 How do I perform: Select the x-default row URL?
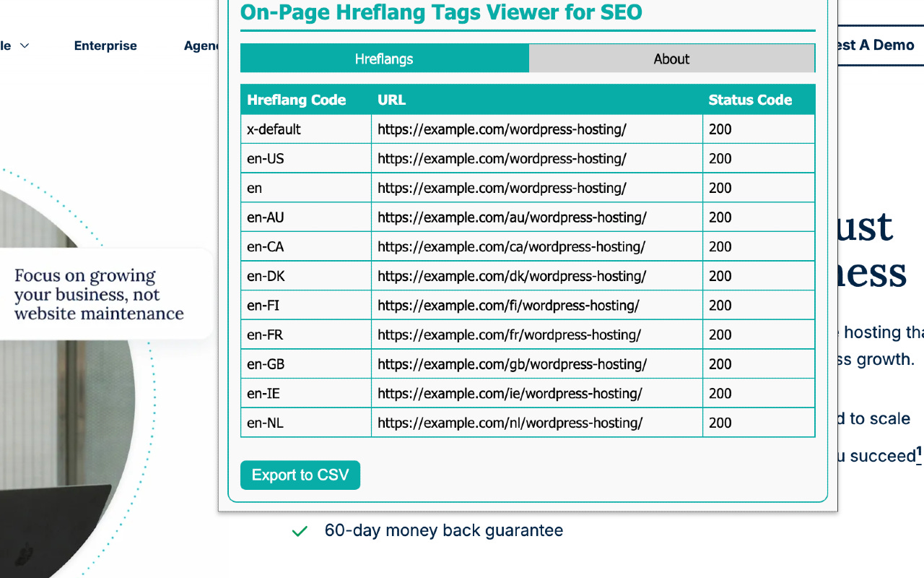(502, 129)
